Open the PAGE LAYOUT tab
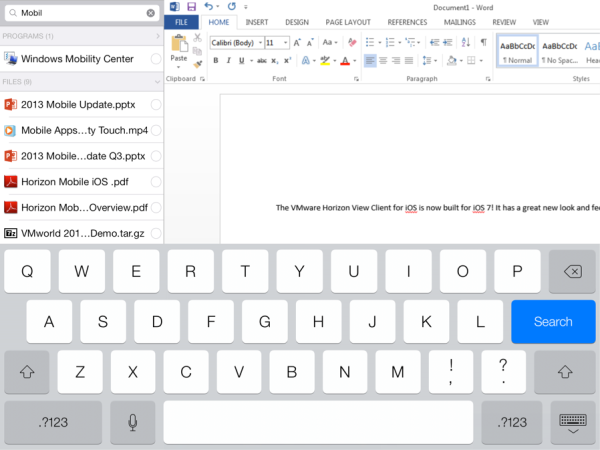The height and width of the screenshot is (450, 600). pyautogui.click(x=348, y=22)
